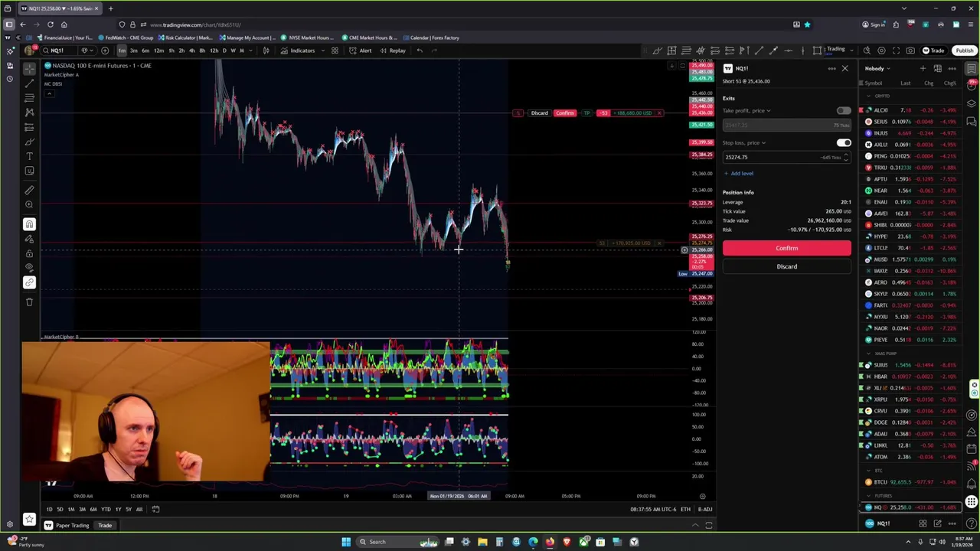Click the brush favorite drawing tool

click(x=657, y=51)
